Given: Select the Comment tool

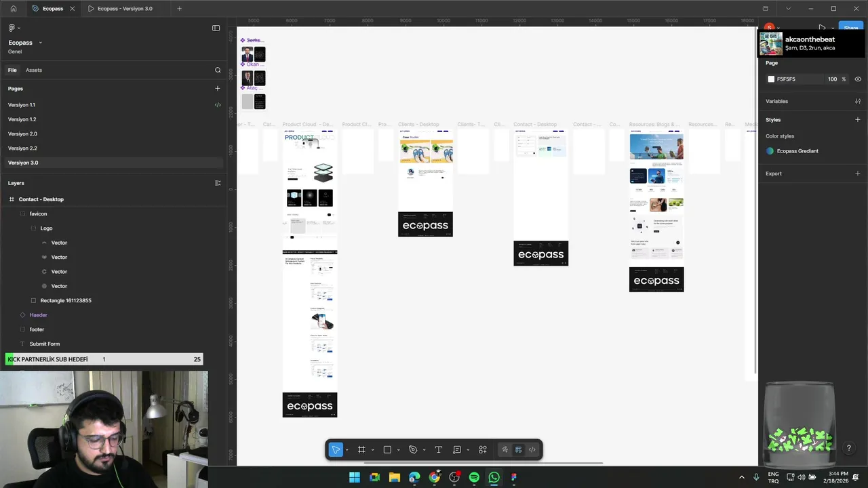Looking at the screenshot, I should pyautogui.click(x=457, y=449).
